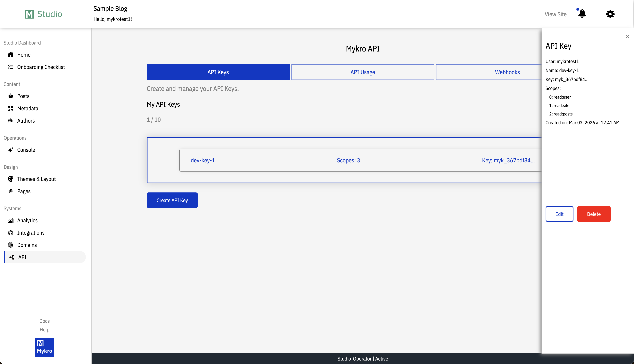Click the red Delete button
The image size is (634, 364).
pyautogui.click(x=593, y=214)
